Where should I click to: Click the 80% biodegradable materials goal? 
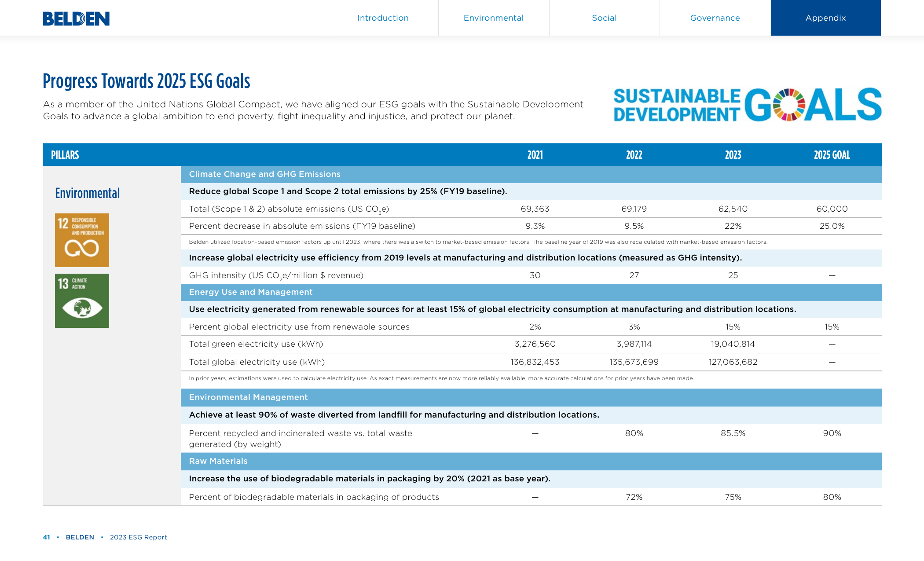click(x=832, y=497)
